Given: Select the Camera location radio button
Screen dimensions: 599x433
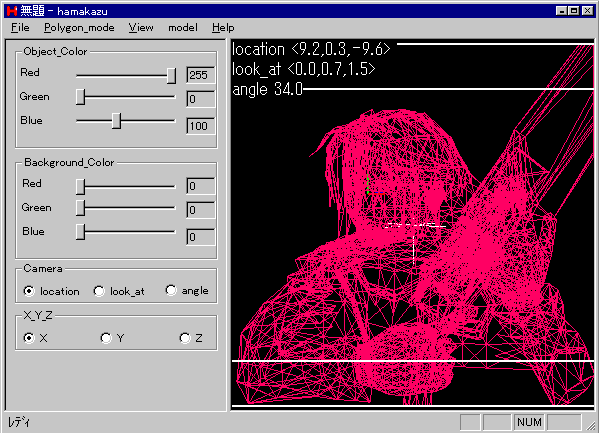Looking at the screenshot, I should click(x=29, y=291).
